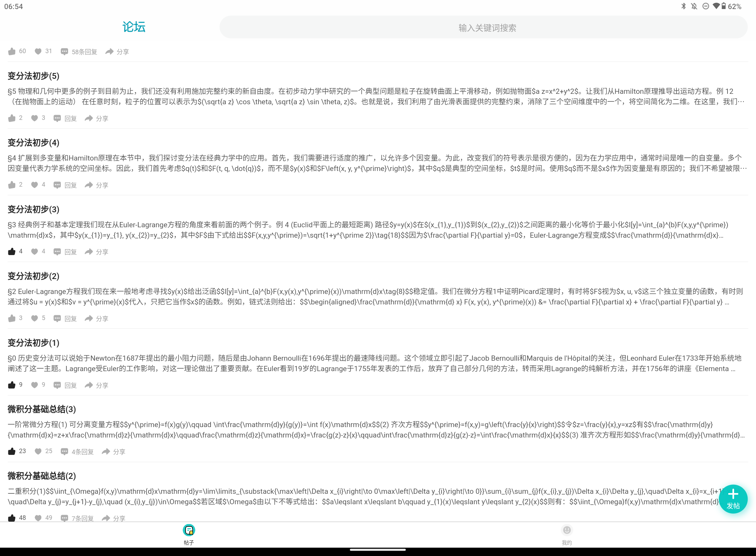The width and height of the screenshot is (756, 556).
Task: Heart the 微积分基础总结(3) post
Action: click(x=38, y=451)
